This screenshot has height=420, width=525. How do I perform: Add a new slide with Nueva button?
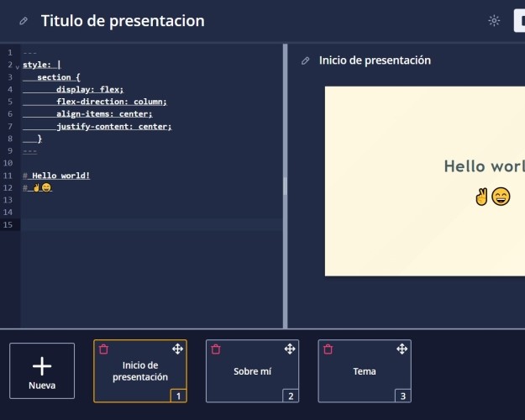click(42, 370)
